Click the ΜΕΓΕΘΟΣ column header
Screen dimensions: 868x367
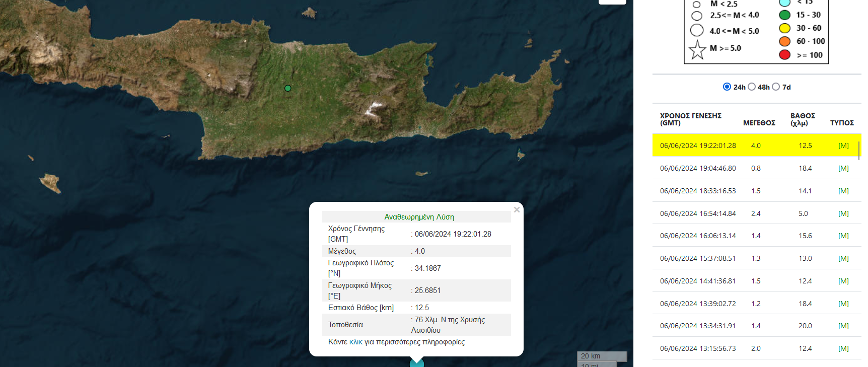(759, 123)
